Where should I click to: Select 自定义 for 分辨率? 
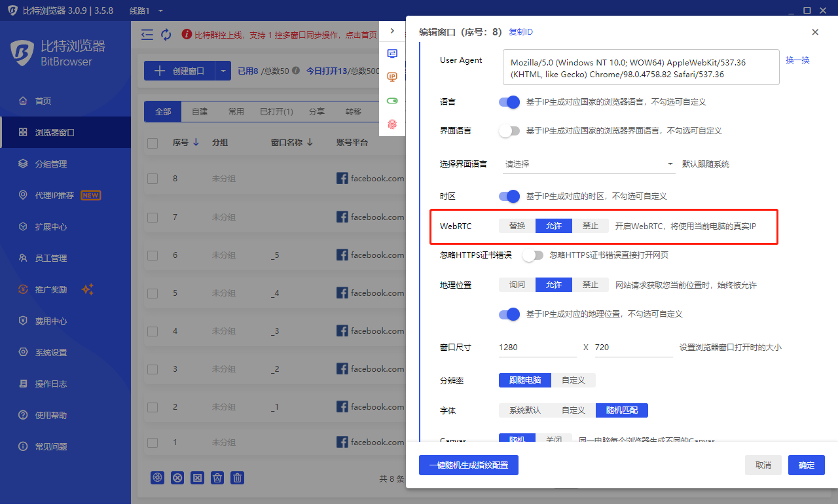coord(574,380)
